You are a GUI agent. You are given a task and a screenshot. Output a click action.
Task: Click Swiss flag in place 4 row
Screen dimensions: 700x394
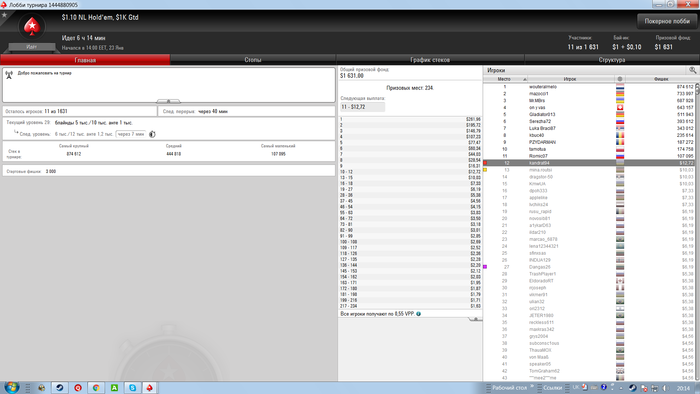tap(620, 108)
